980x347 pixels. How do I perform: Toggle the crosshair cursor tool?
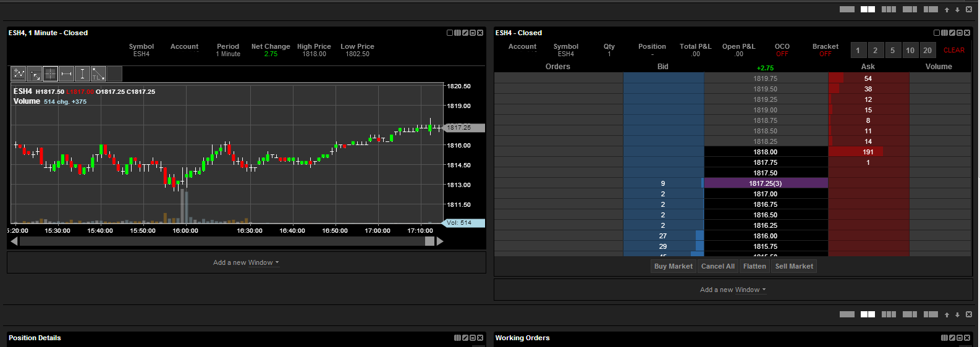[x=51, y=74]
